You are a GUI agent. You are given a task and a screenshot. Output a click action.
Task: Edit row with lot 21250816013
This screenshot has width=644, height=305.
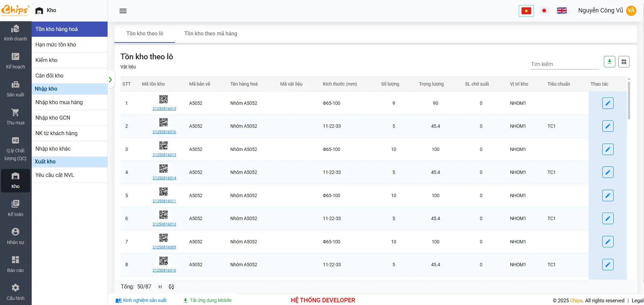click(x=608, y=149)
